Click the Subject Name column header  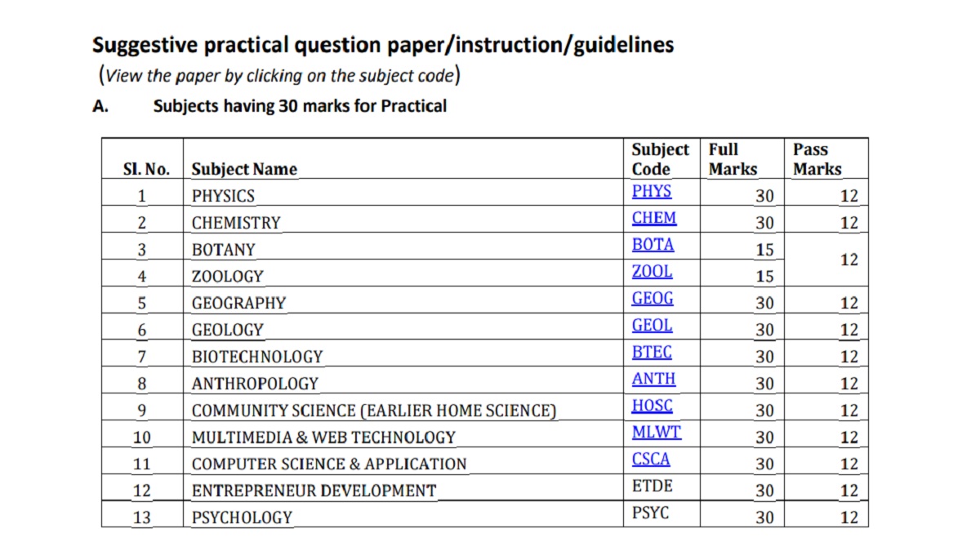[x=244, y=170]
